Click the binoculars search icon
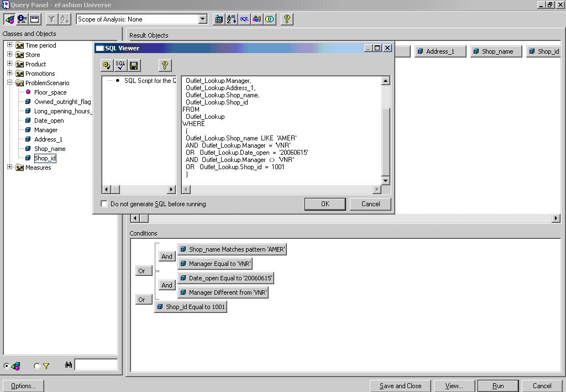 tap(69, 365)
